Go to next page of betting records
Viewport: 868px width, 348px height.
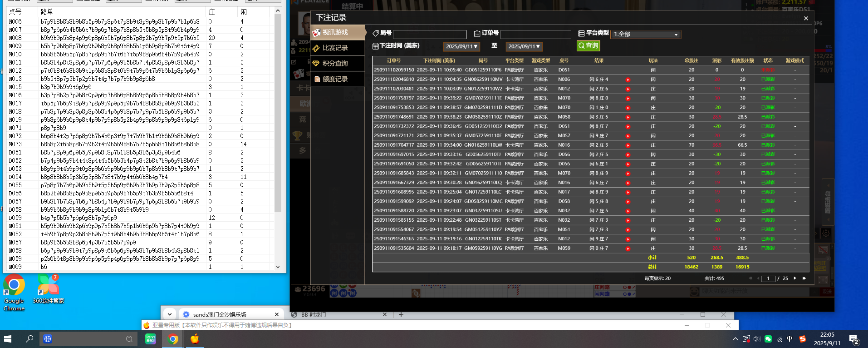coord(795,278)
